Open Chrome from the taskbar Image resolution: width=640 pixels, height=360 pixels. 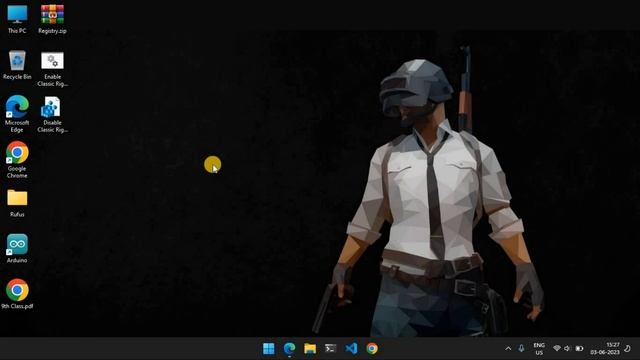pyautogui.click(x=372, y=349)
